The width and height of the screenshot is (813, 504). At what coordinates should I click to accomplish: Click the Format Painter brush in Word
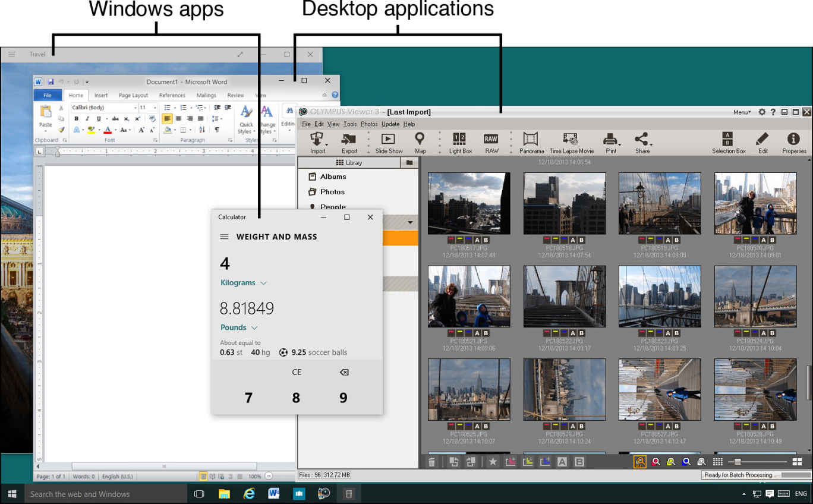coord(61,130)
